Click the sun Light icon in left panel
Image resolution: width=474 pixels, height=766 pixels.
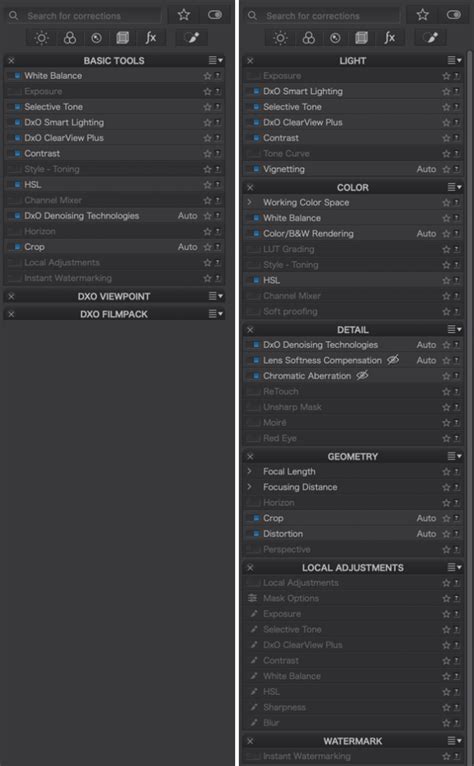(x=42, y=38)
